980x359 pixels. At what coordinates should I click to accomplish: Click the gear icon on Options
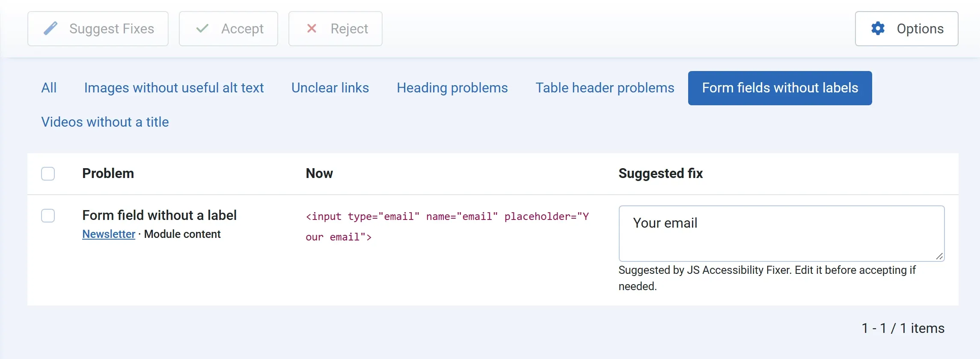pyautogui.click(x=878, y=28)
